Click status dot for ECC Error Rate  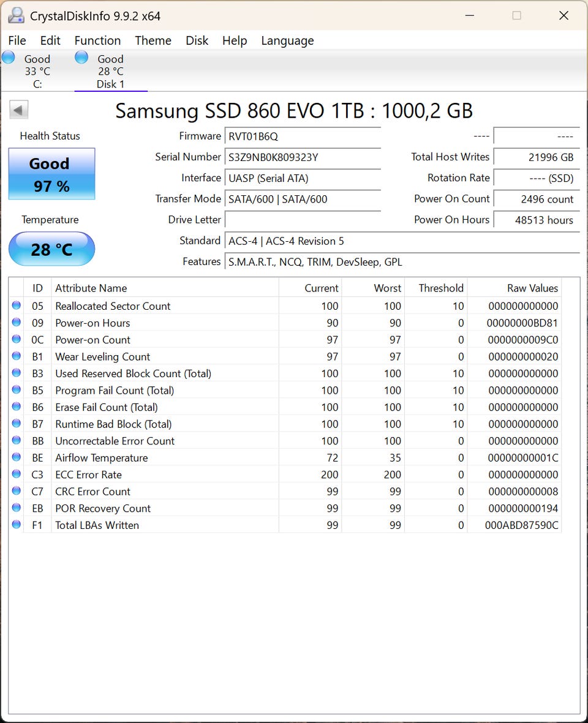pyautogui.click(x=16, y=474)
